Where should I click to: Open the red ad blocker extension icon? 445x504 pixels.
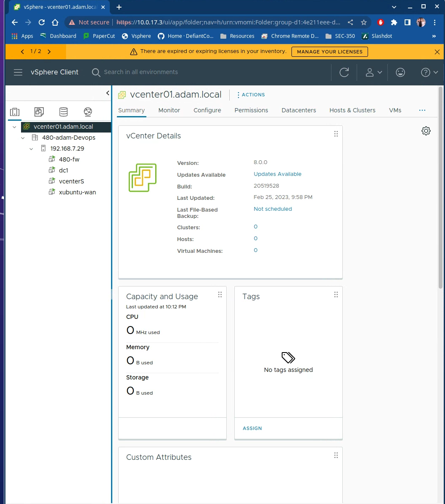point(381,22)
